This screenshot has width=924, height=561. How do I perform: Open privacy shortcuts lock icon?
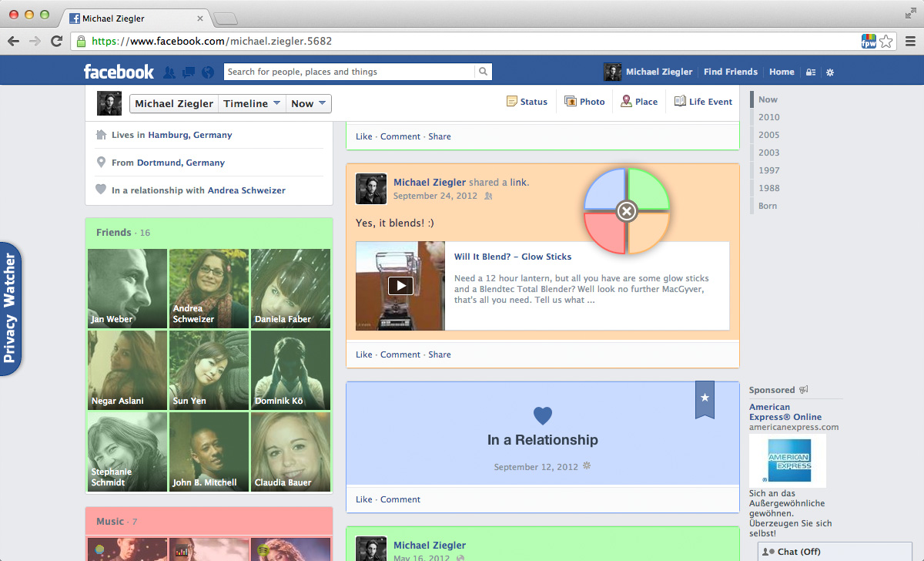810,72
